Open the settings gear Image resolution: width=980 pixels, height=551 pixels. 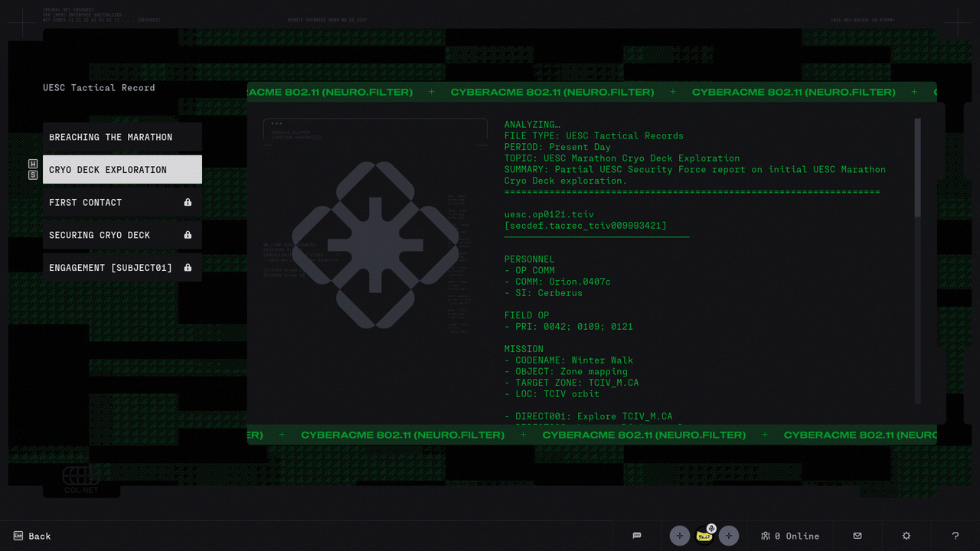(x=906, y=536)
